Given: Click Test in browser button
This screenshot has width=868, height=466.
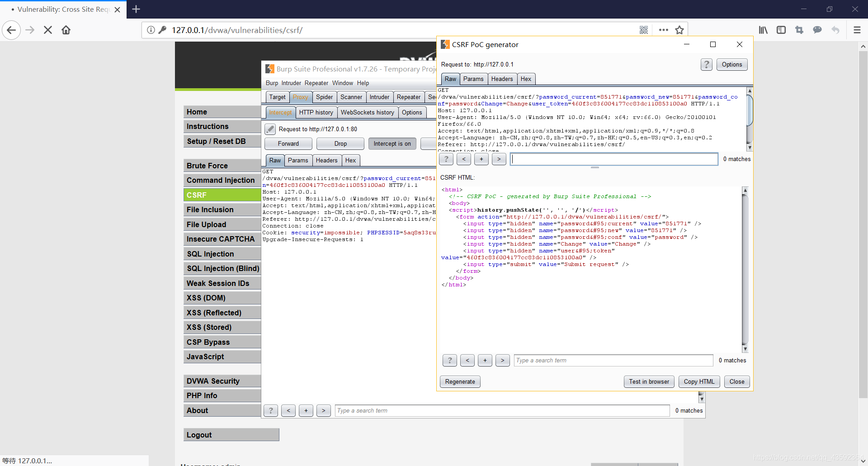Looking at the screenshot, I should [x=649, y=382].
